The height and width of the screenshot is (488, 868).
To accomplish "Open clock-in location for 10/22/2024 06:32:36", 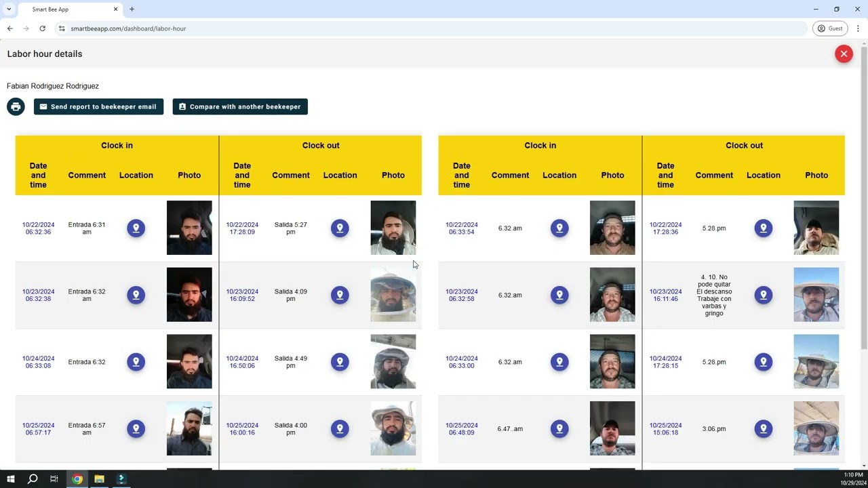I will (x=136, y=228).
